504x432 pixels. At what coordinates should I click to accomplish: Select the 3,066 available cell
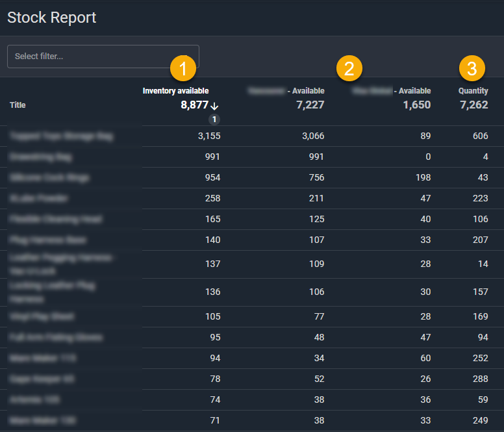click(312, 136)
